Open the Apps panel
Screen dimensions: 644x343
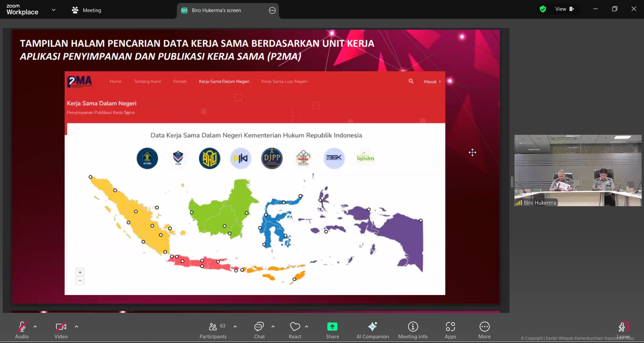(450, 330)
